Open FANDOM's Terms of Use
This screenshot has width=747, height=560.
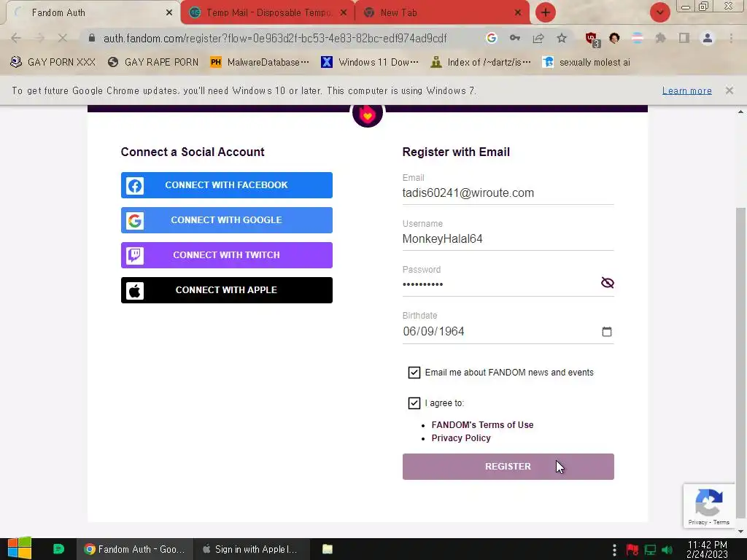[x=482, y=425]
